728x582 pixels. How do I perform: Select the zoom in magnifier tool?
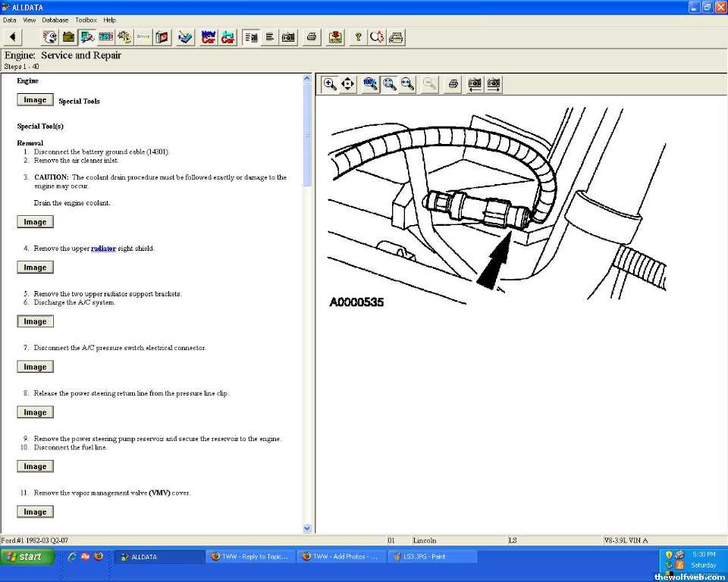(x=330, y=84)
